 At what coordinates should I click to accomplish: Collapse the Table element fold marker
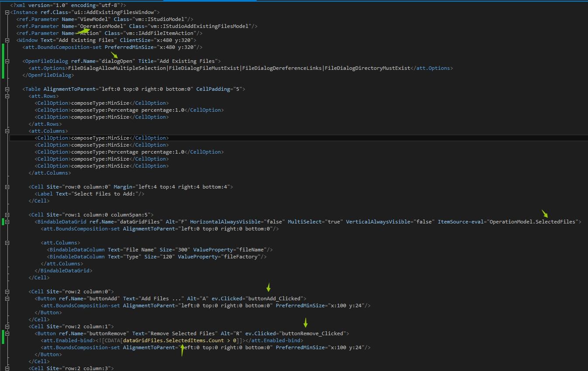7,89
